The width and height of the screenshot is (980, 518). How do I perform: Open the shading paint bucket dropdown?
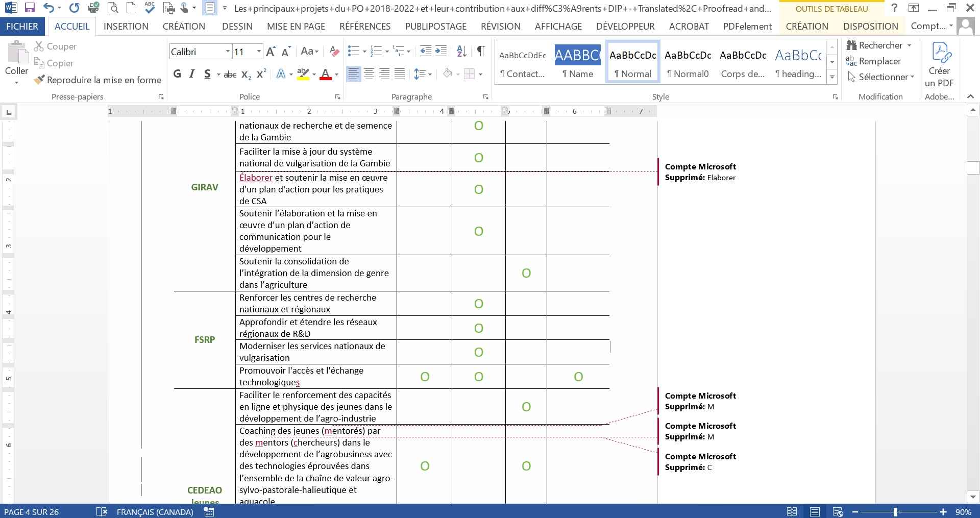(458, 74)
